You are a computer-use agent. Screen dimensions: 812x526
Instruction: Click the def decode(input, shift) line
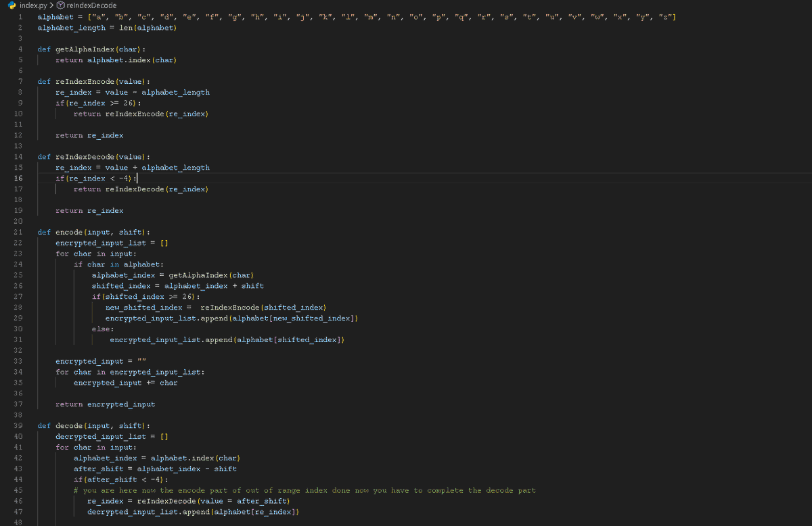pyautogui.click(x=93, y=426)
